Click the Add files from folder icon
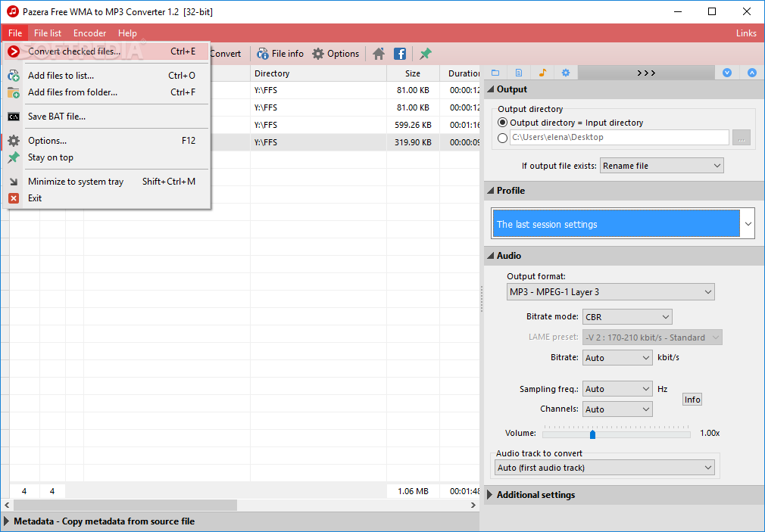The image size is (765, 532). coord(14,92)
